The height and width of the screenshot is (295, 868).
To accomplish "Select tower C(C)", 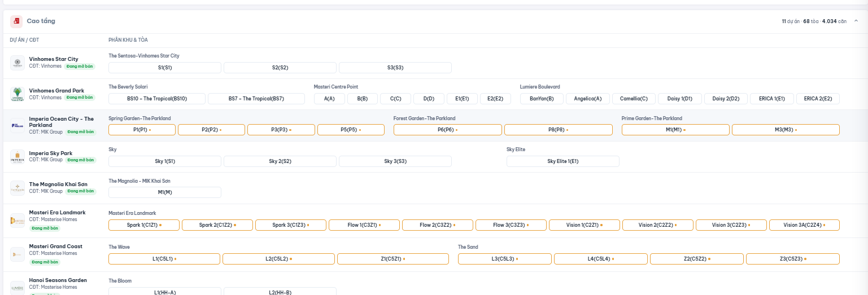I will click(396, 99).
